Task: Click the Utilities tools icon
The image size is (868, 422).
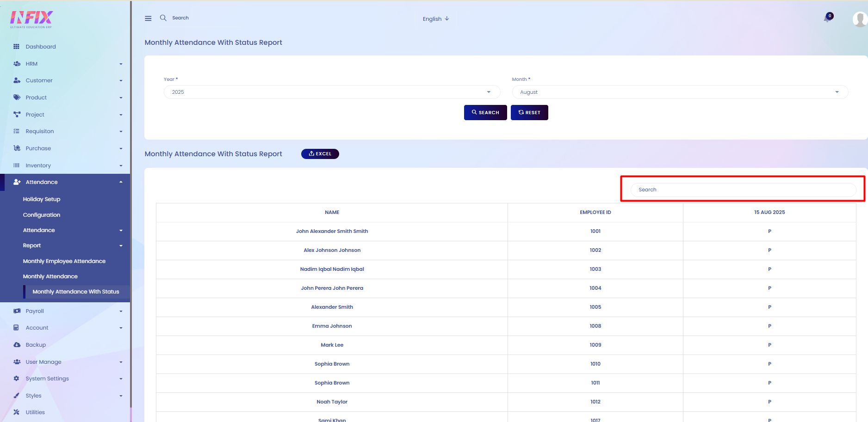Action: [16, 412]
